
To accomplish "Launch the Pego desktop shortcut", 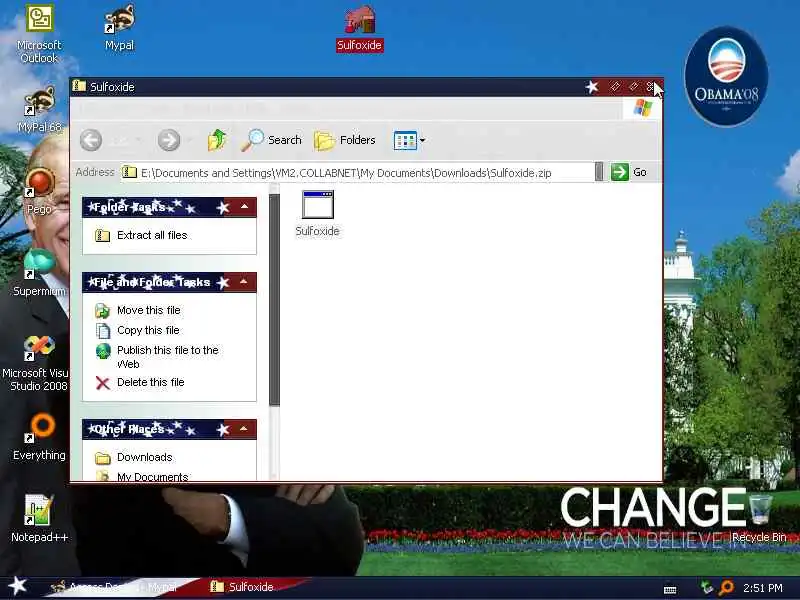I will pos(39,192).
